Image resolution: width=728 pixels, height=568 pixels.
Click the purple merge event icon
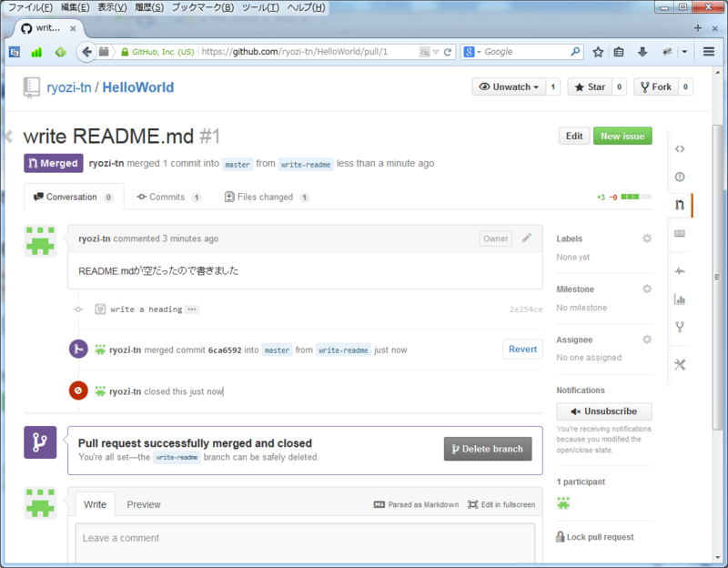click(78, 350)
